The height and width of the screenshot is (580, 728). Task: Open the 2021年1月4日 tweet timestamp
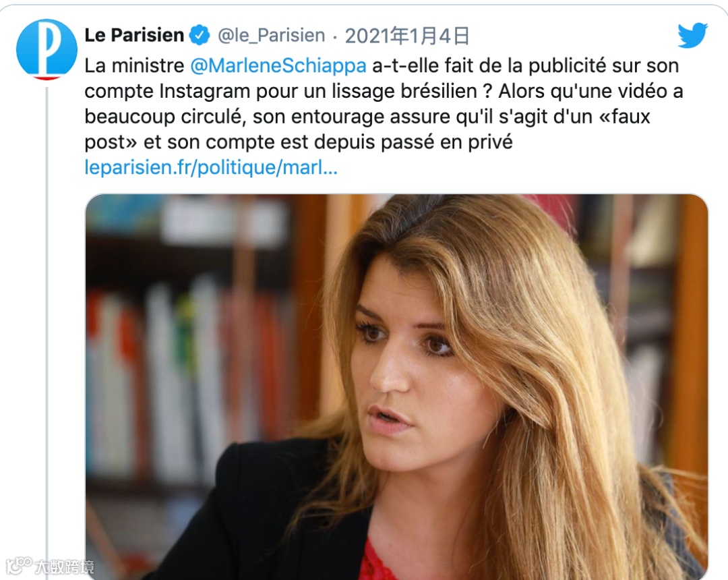(407, 36)
